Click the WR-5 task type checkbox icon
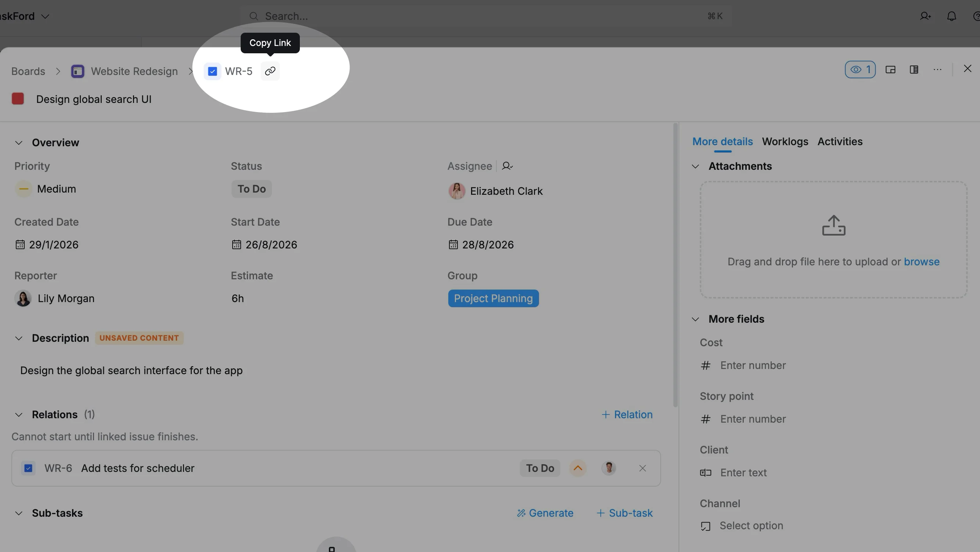Screen dimensions: 980x552 tap(212, 71)
